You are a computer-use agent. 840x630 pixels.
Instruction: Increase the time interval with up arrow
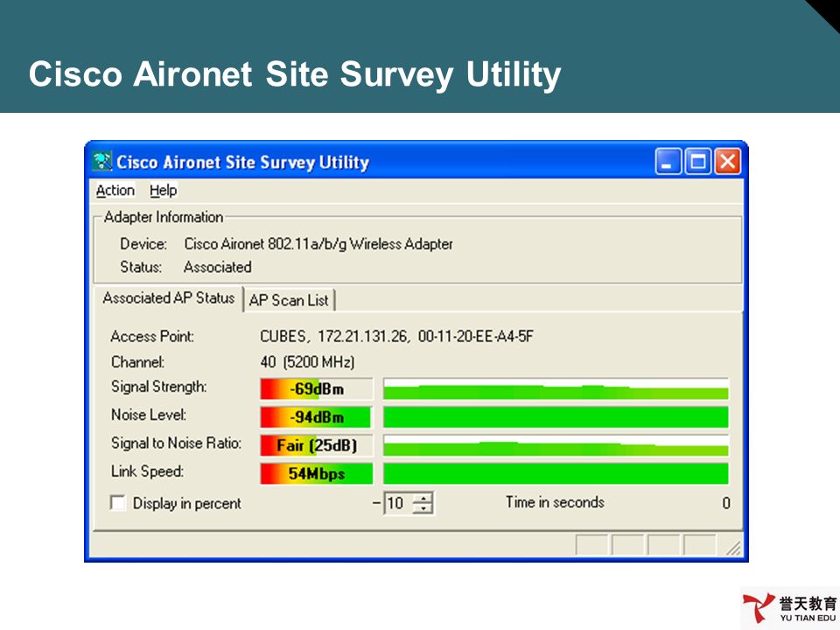coord(423,498)
